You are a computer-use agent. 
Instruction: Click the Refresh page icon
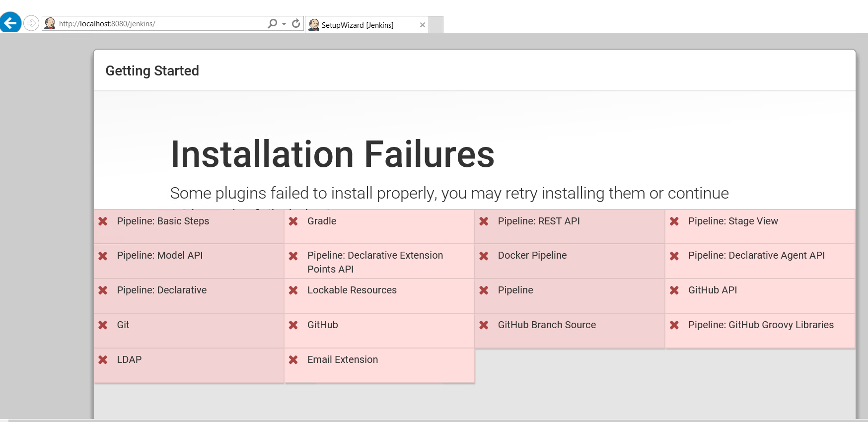(x=296, y=23)
